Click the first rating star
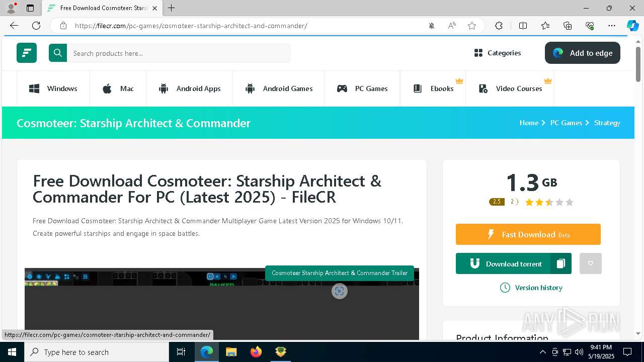 coord(529,202)
